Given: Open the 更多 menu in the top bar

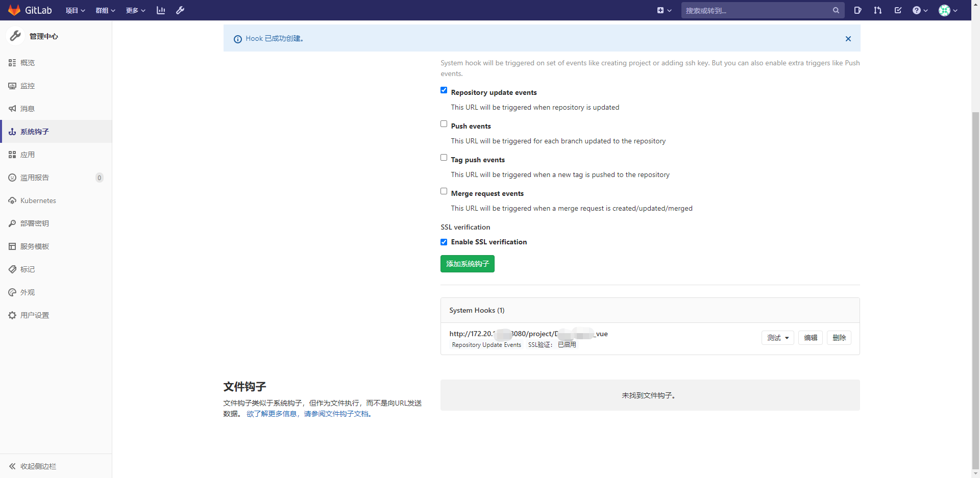Looking at the screenshot, I should [134, 10].
